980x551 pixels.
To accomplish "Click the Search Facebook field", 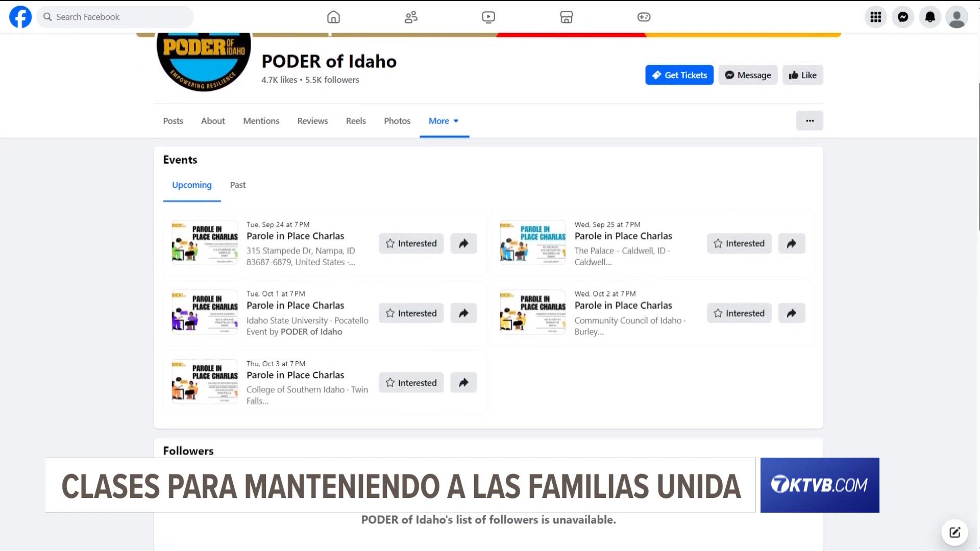I will click(115, 17).
